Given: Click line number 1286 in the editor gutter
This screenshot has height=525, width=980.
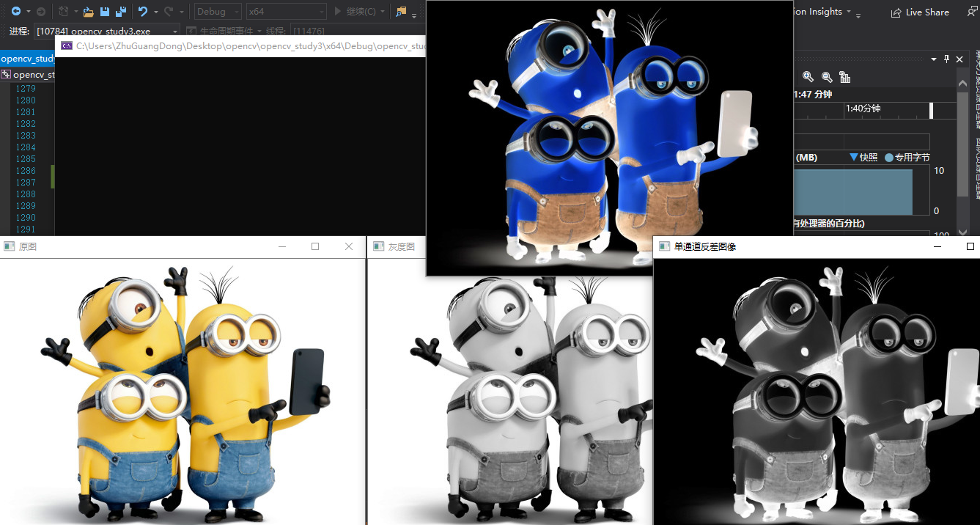Looking at the screenshot, I should 26,171.
